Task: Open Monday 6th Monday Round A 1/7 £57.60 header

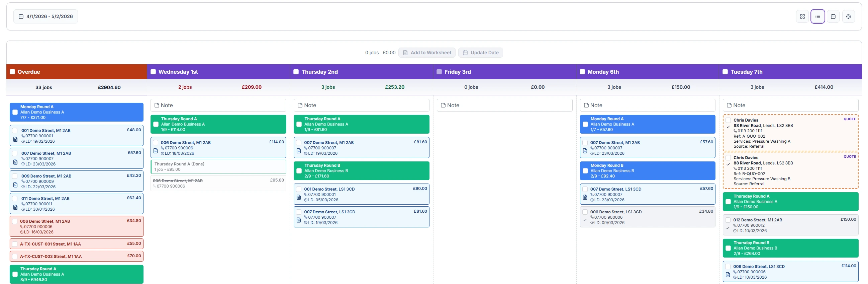Action: tap(648, 124)
